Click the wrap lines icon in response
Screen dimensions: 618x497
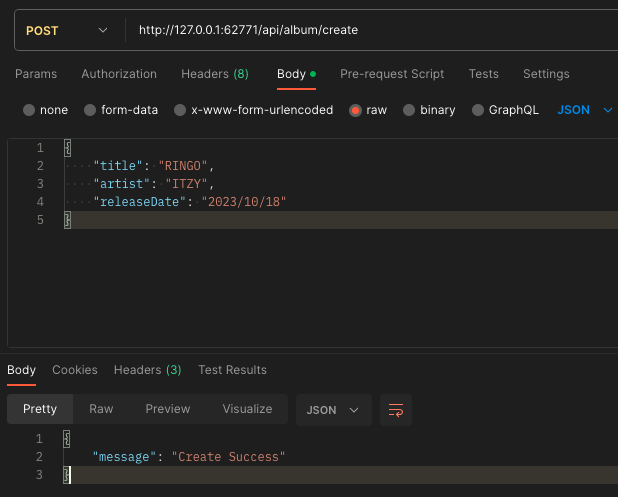(x=396, y=410)
